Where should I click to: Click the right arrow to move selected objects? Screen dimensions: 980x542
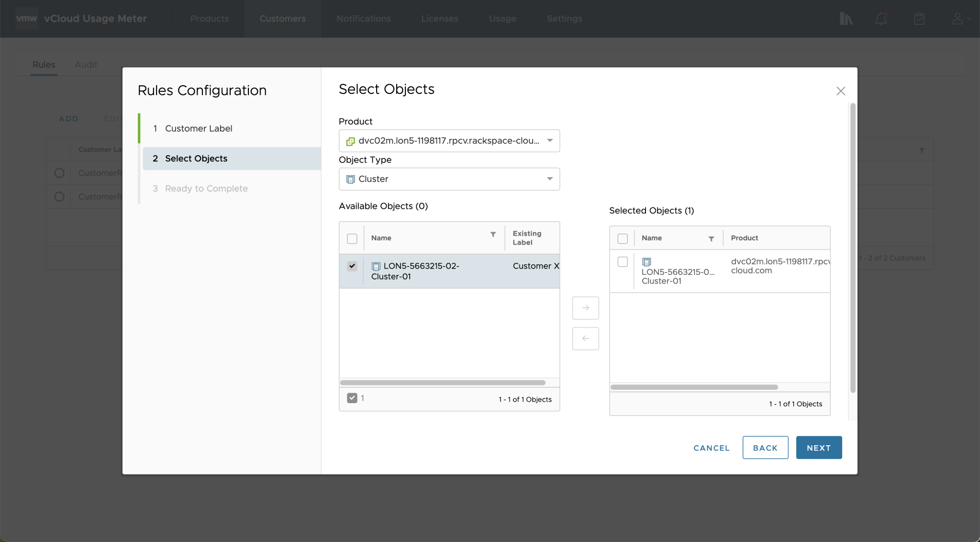coord(585,308)
